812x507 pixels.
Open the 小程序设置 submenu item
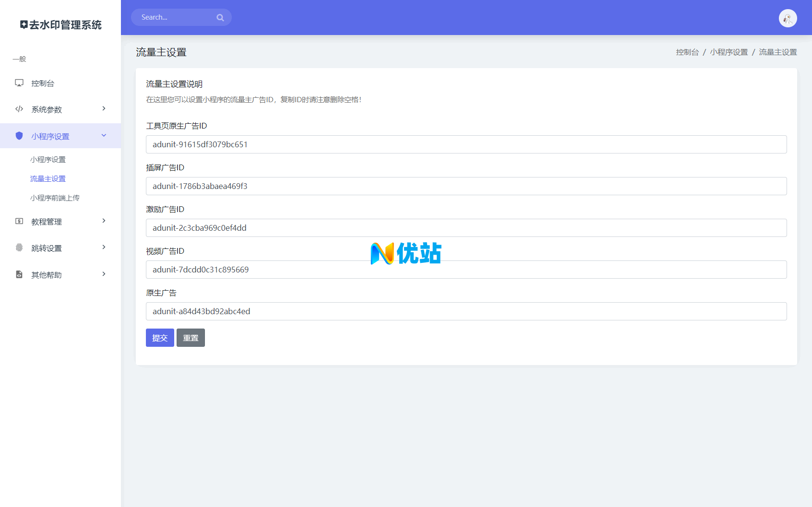pos(48,159)
